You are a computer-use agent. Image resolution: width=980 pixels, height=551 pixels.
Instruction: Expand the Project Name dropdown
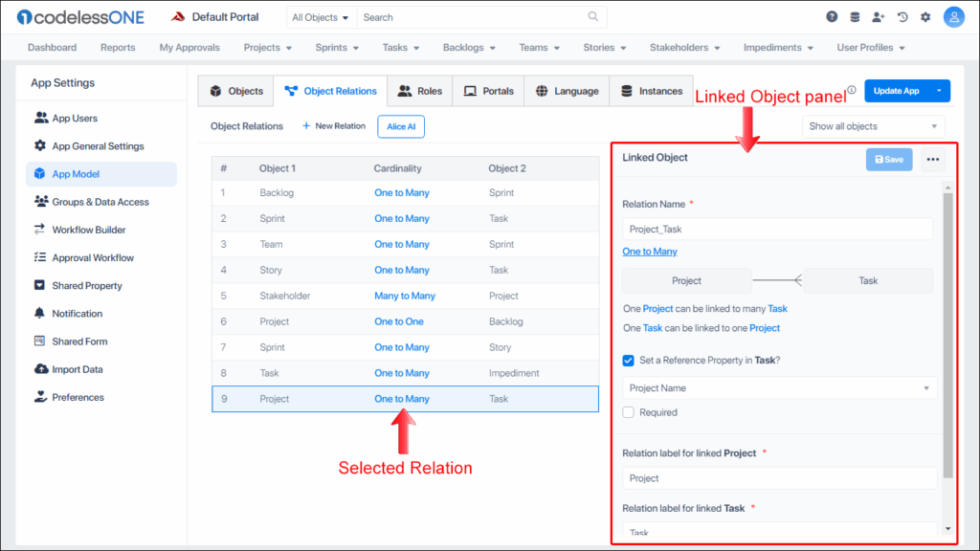coord(779,388)
